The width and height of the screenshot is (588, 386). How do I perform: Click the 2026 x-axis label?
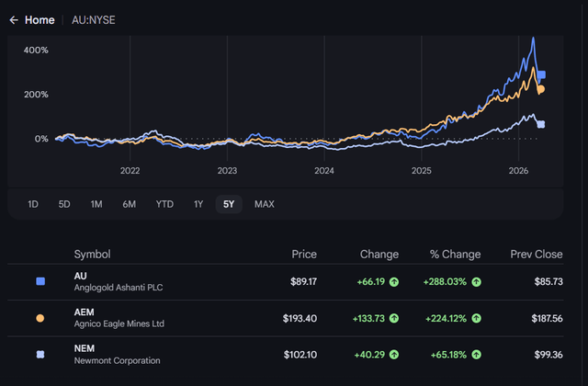click(x=518, y=171)
